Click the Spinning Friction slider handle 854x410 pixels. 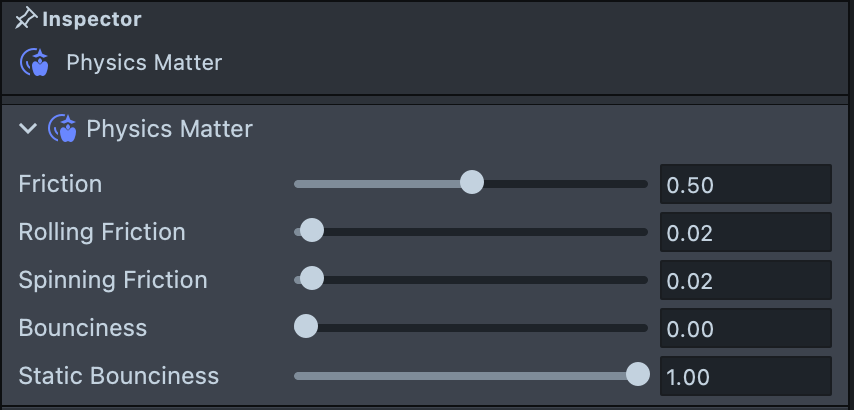click(x=312, y=279)
